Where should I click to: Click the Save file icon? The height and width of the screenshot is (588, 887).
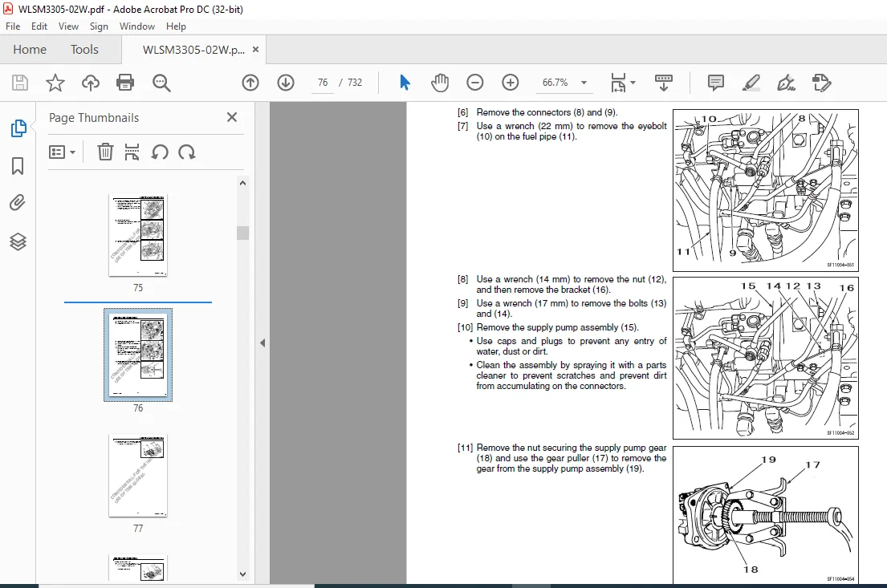point(20,83)
